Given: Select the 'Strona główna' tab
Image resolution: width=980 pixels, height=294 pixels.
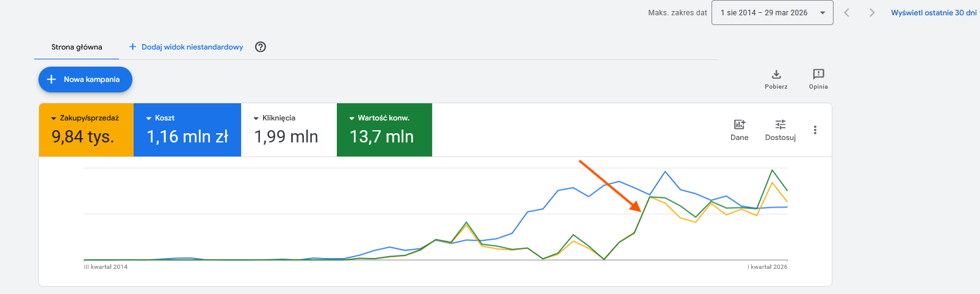Looking at the screenshot, I should point(77,47).
